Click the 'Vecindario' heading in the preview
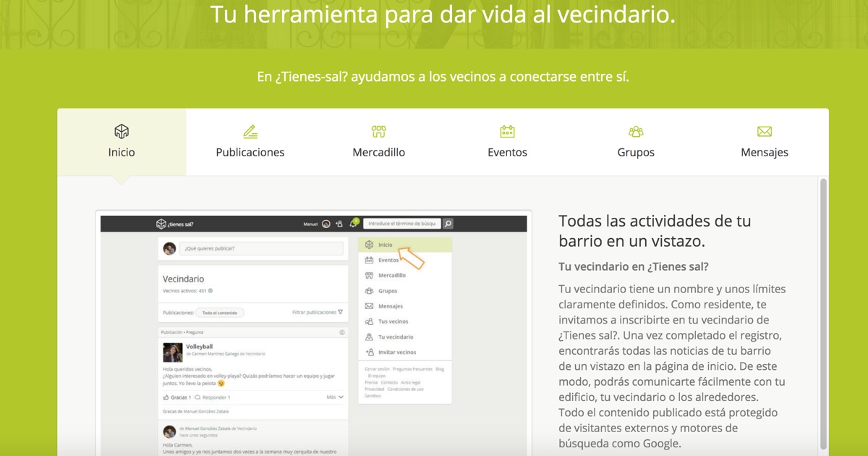 click(183, 279)
